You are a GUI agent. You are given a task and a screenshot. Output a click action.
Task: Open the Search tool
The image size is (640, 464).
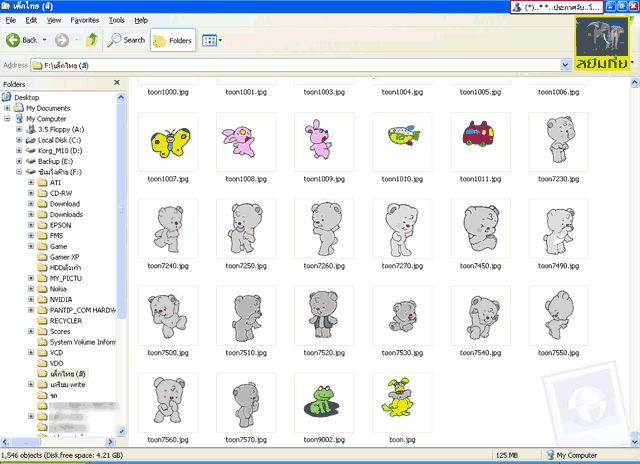(126, 40)
